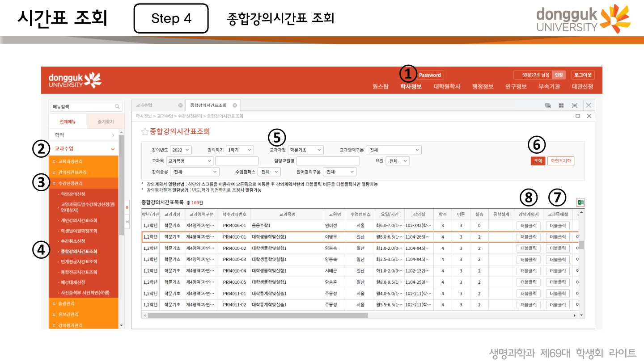
Task: Add 종합강의시간표조회 to favorites via the star
Action: point(144,131)
